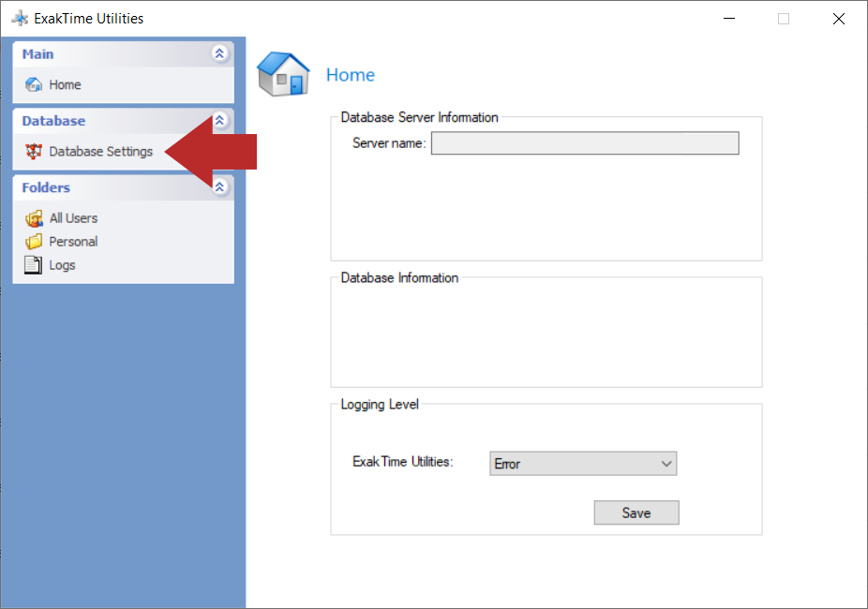The width and height of the screenshot is (868, 609).
Task: Click the Database Settings gear icon
Action: (33, 151)
